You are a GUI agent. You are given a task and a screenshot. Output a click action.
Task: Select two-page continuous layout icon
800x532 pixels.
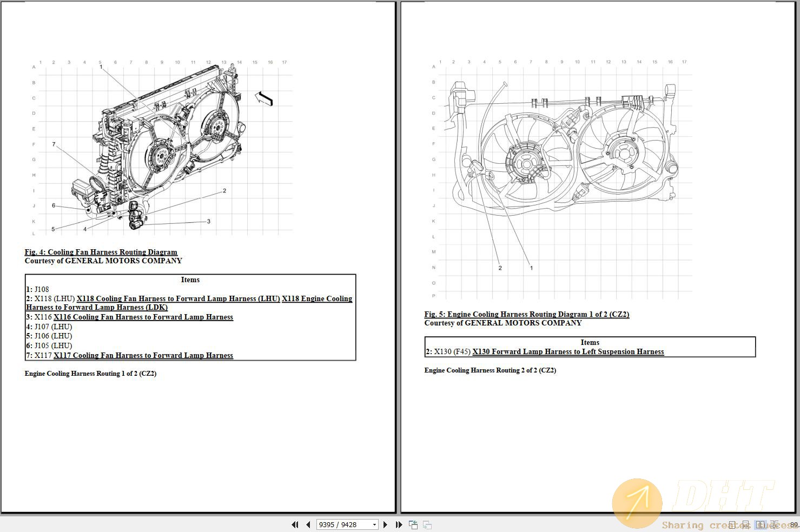click(x=775, y=525)
